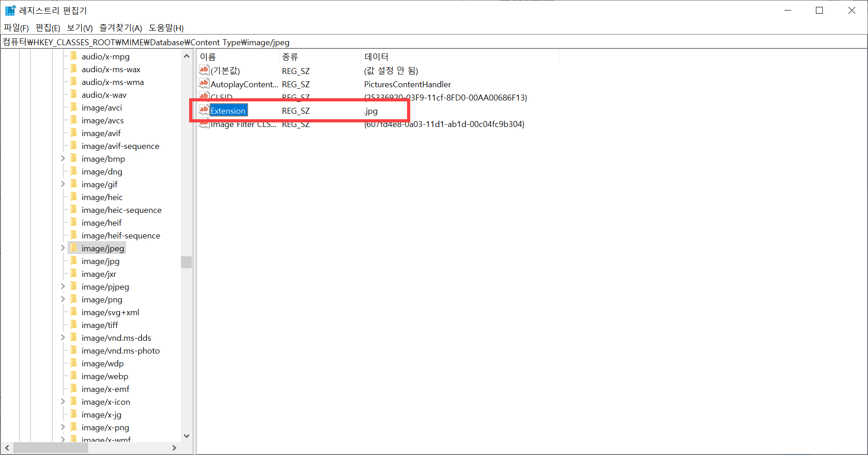
Task: Click the folder icon beside image/x-icon
Action: tap(74, 402)
